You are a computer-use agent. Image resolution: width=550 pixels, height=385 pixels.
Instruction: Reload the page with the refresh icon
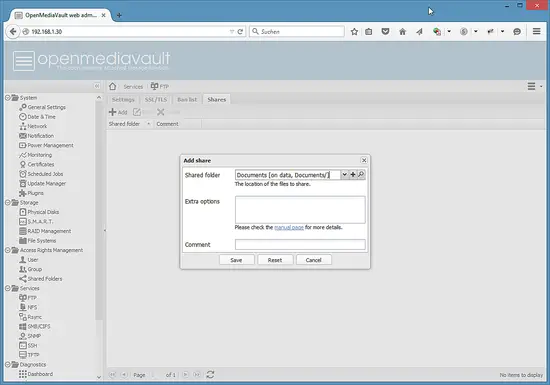coord(240,32)
